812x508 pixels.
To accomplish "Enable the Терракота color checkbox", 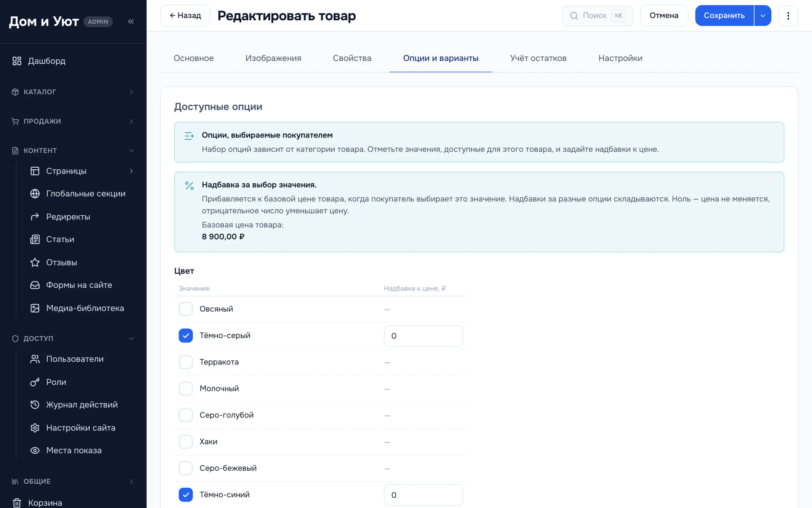I will coord(186,362).
